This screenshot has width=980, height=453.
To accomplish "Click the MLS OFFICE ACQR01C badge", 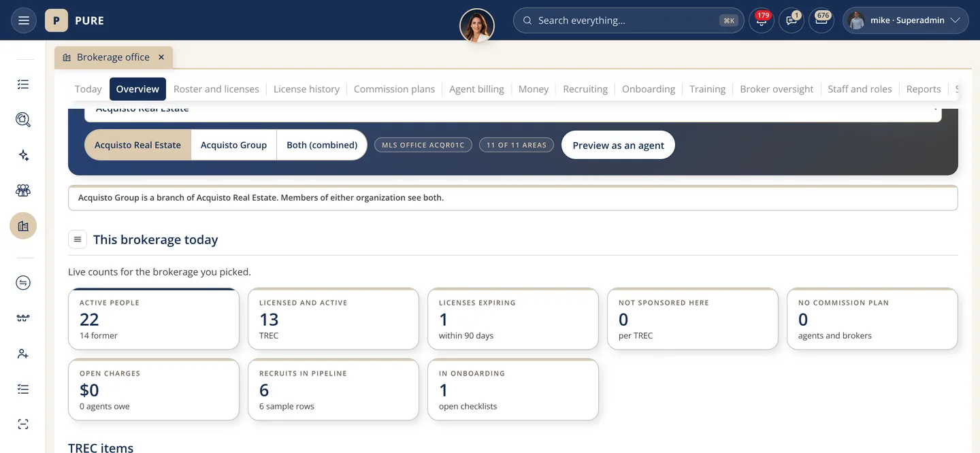I will (x=423, y=145).
